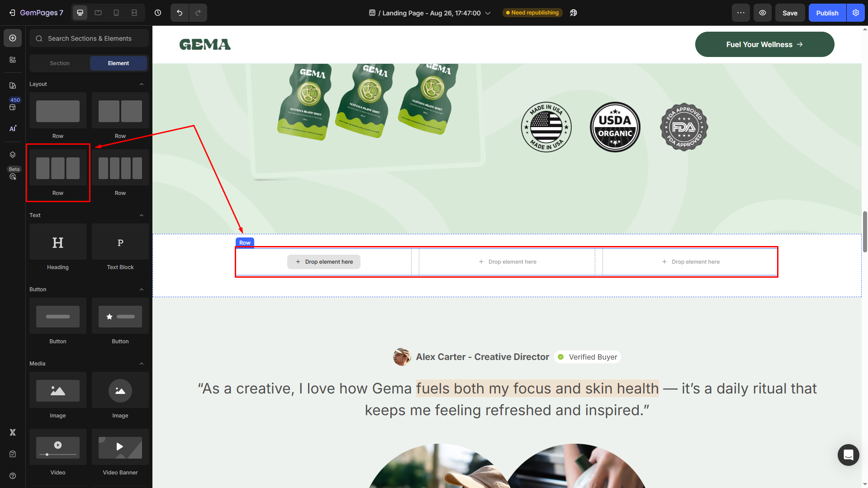Screen dimensions: 868x488
Task: Select the USDA Organic badge
Action: click(615, 127)
